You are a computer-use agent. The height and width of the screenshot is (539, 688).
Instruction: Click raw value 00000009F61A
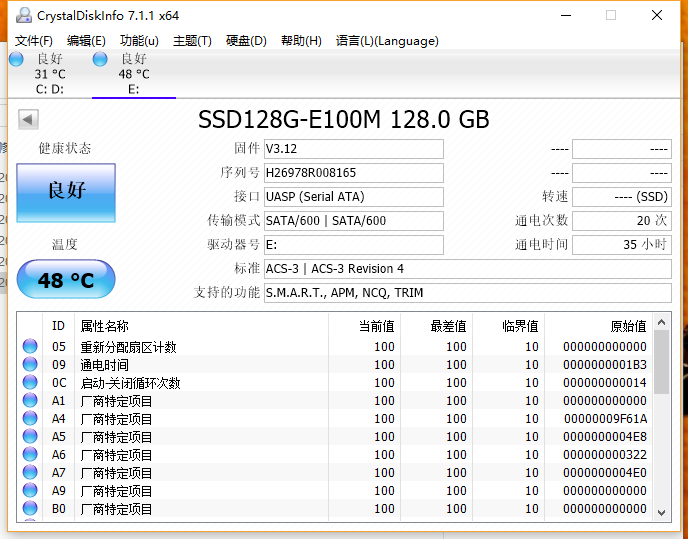(606, 419)
